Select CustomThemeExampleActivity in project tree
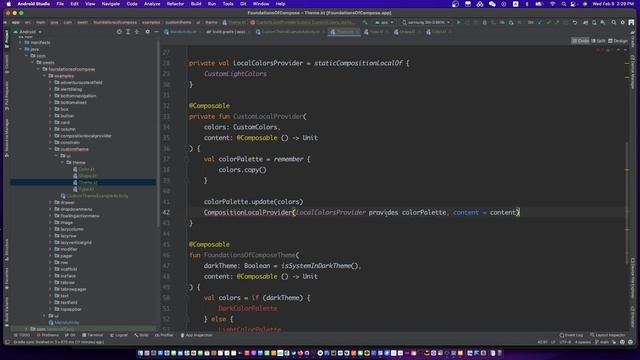This screenshot has width=640, height=360. point(94,196)
